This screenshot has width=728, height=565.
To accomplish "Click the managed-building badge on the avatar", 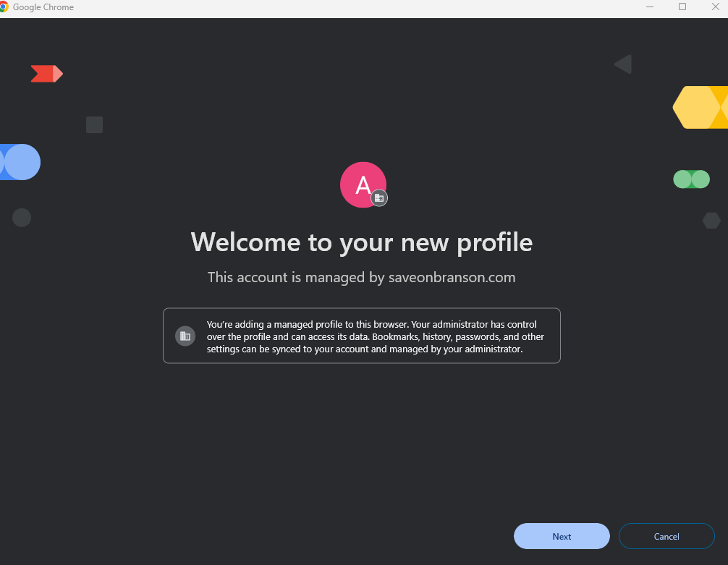I will pyautogui.click(x=379, y=198).
